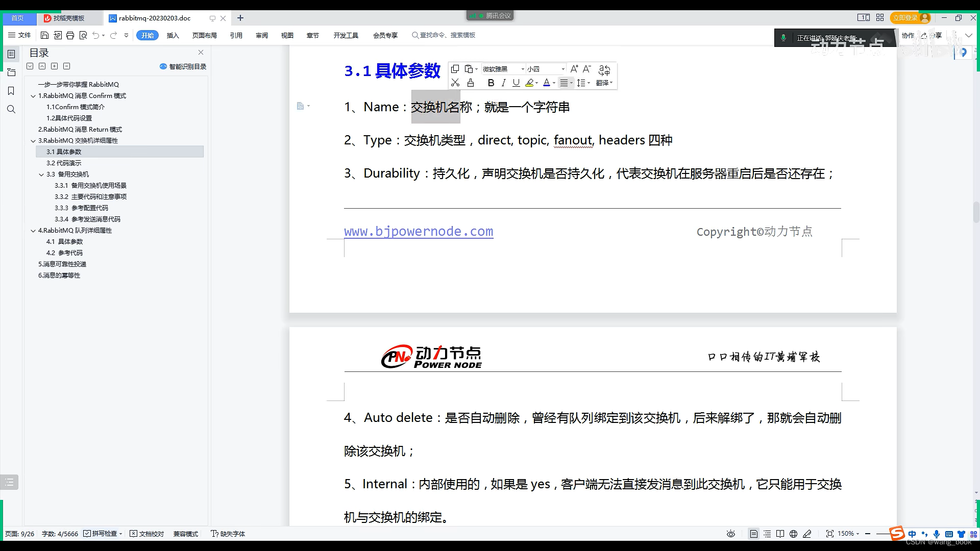
Task: Select the Format Painter icon
Action: [471, 83]
